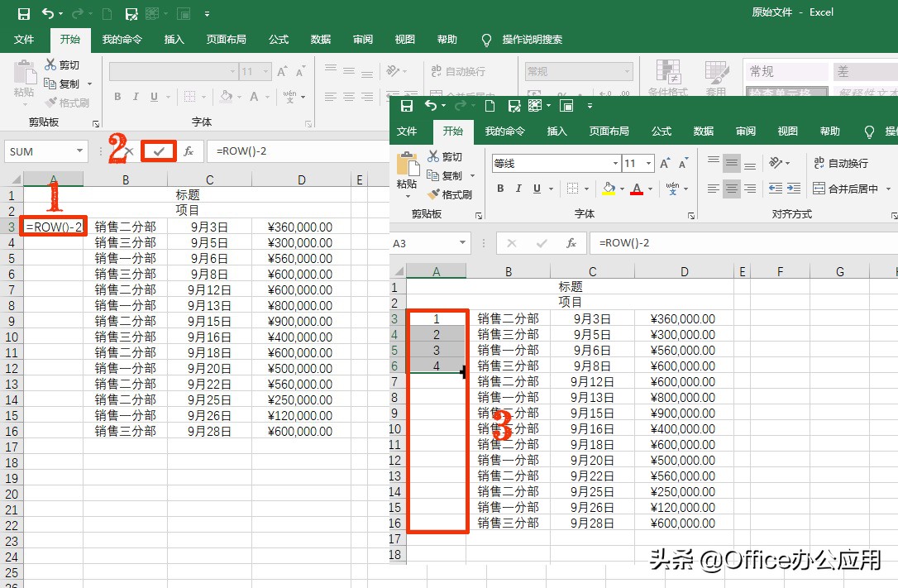Select column D header in front window
This screenshot has height=588, width=898.
(685, 272)
